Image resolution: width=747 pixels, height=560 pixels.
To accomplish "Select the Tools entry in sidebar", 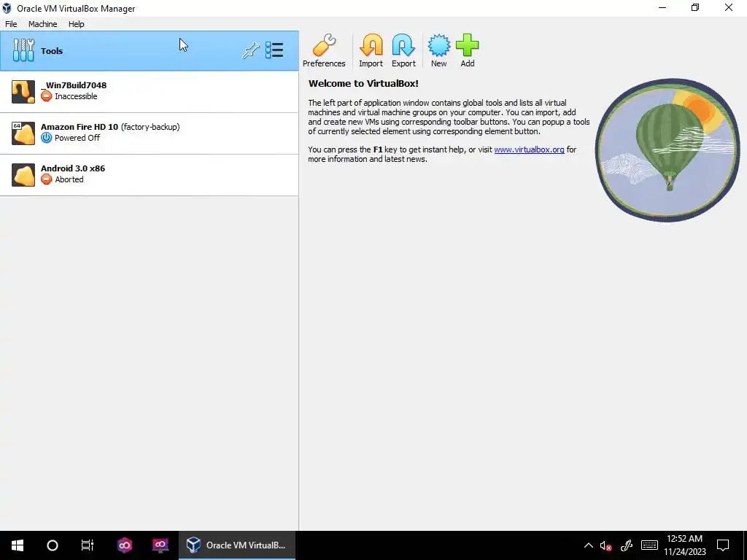I will coord(149,51).
